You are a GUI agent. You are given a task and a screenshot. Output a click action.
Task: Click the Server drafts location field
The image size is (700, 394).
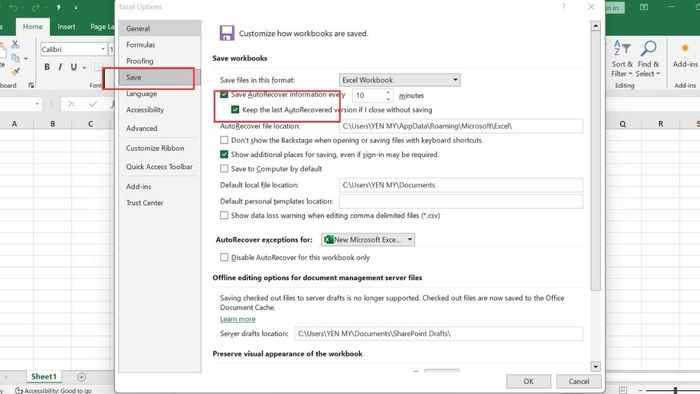[438, 333]
